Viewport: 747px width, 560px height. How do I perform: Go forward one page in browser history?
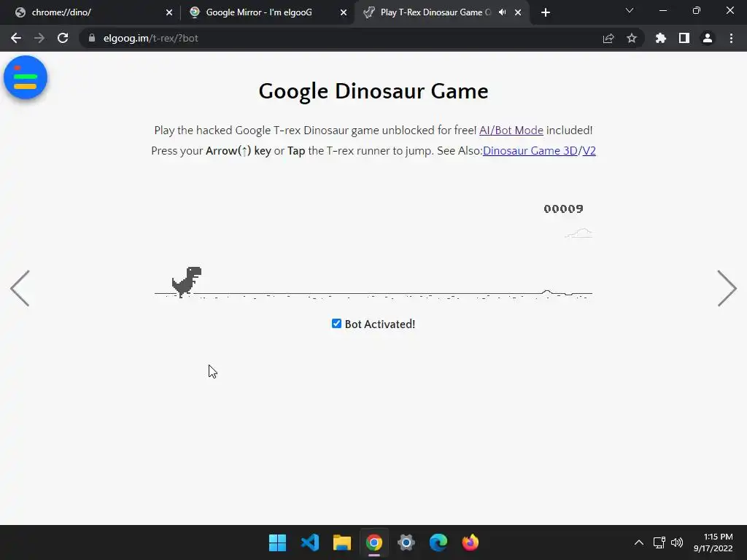point(39,38)
